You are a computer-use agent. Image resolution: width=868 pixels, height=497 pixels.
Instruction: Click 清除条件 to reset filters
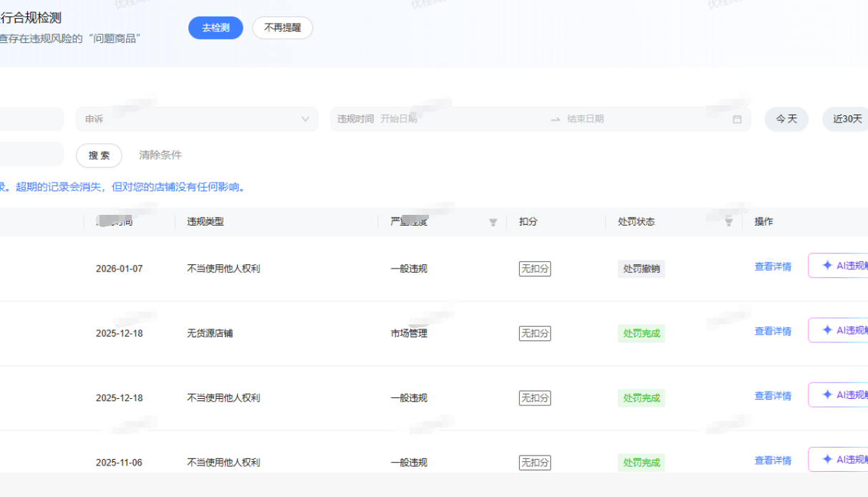(160, 155)
